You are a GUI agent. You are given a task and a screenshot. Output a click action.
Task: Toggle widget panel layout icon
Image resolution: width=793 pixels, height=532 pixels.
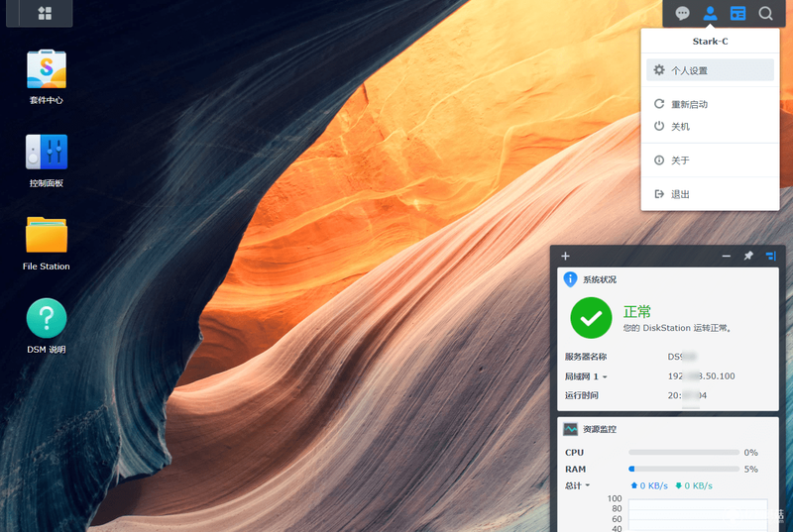771,257
